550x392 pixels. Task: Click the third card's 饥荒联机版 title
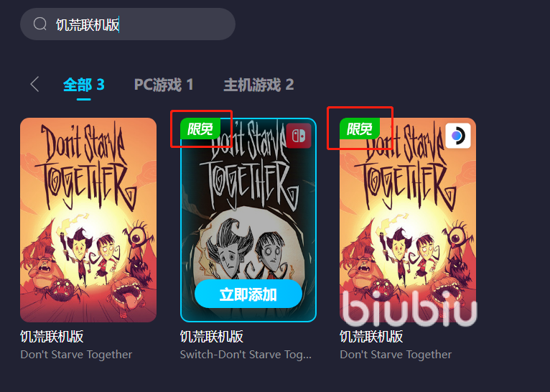click(x=371, y=337)
